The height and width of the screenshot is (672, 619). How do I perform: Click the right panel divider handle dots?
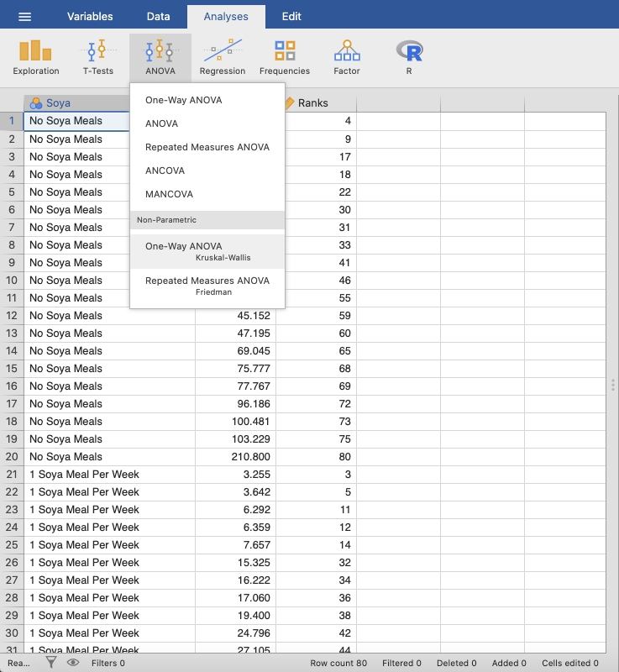[x=613, y=385]
